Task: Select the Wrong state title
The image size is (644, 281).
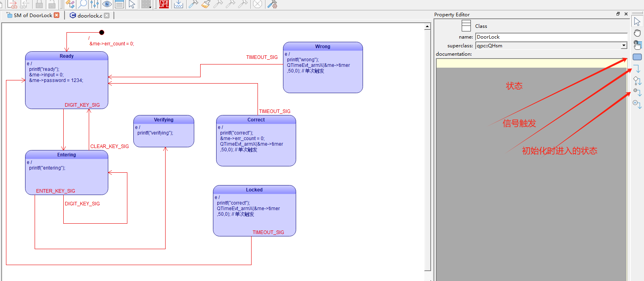Action: [x=323, y=47]
